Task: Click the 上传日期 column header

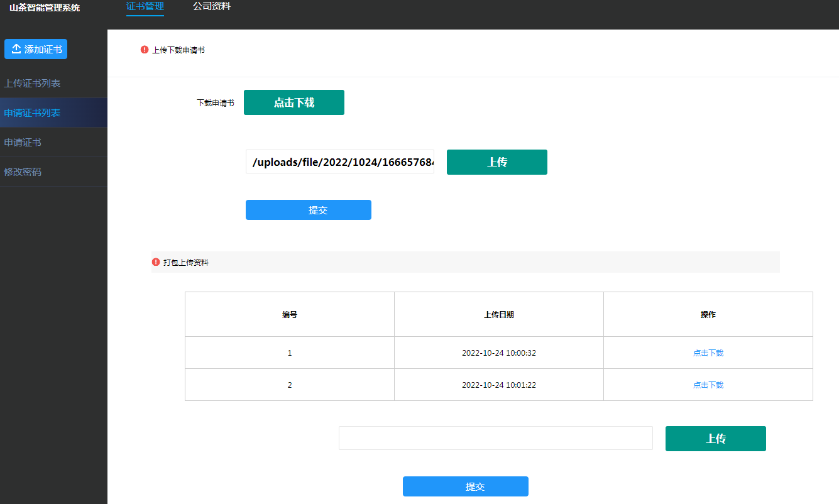Action: (x=498, y=315)
